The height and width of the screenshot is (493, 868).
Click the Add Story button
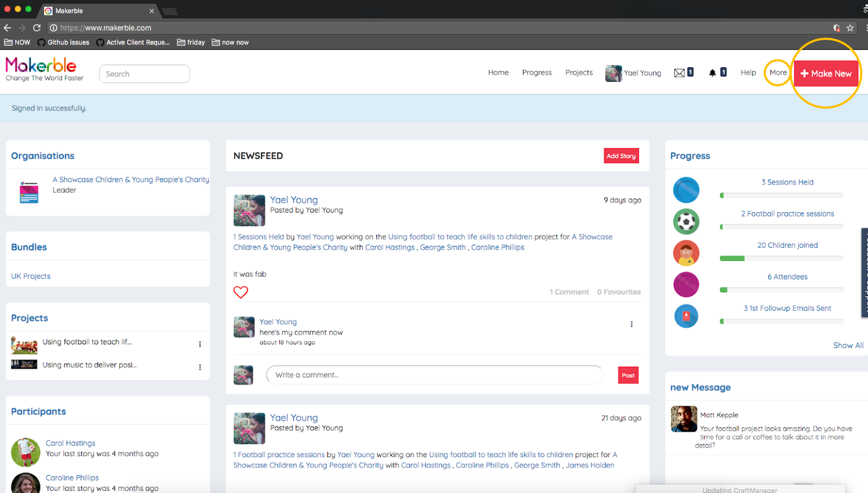(x=621, y=156)
